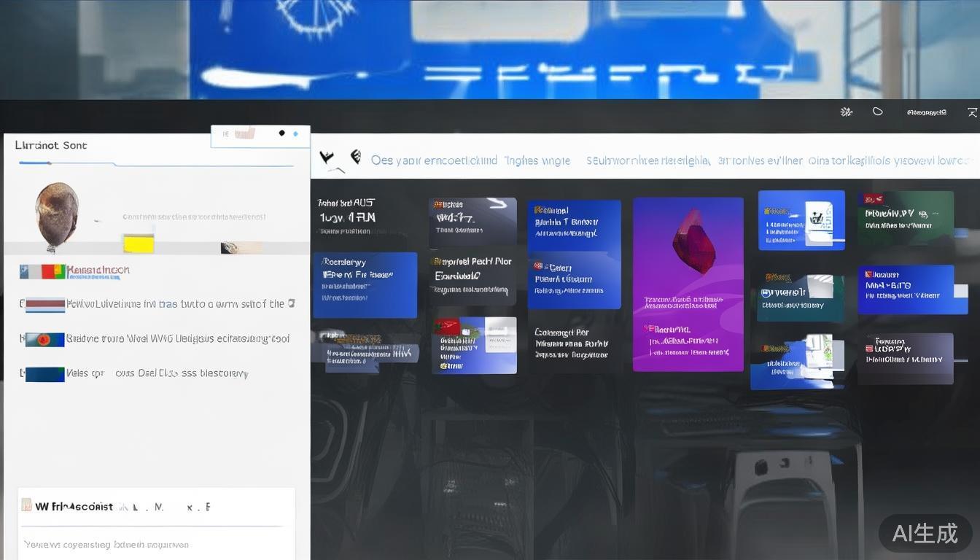Click the black tag icon beside the tab row
This screenshot has width=980, height=560.
[x=356, y=157]
